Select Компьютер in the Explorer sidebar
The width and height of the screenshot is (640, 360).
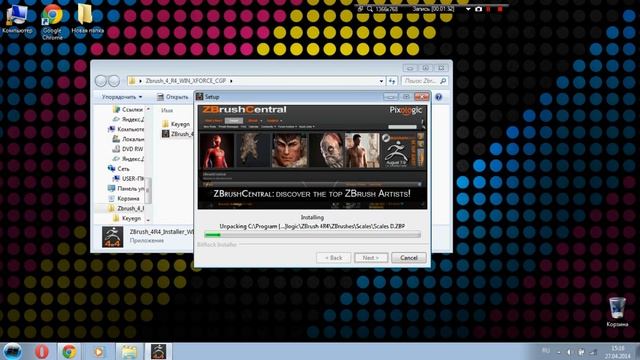pos(125,129)
